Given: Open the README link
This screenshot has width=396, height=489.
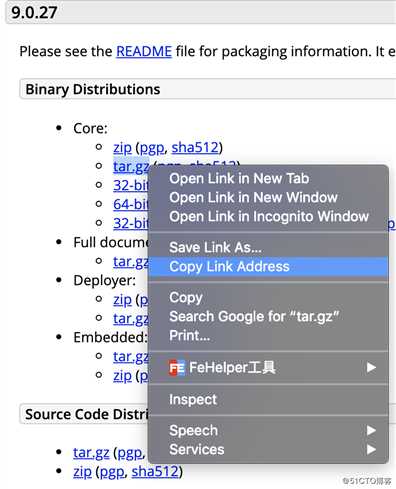Looking at the screenshot, I should [x=144, y=52].
